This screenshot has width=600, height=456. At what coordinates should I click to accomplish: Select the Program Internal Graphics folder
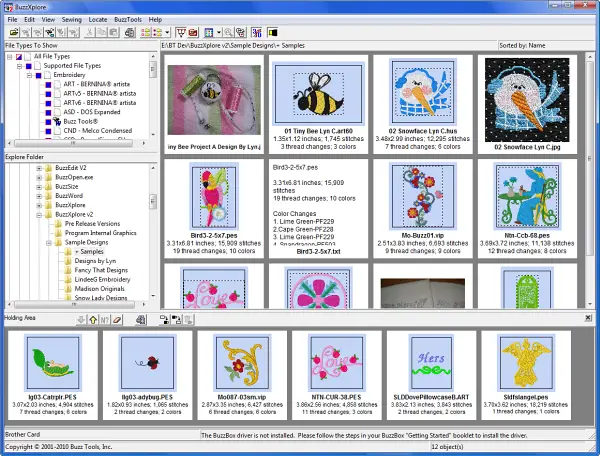(101, 233)
